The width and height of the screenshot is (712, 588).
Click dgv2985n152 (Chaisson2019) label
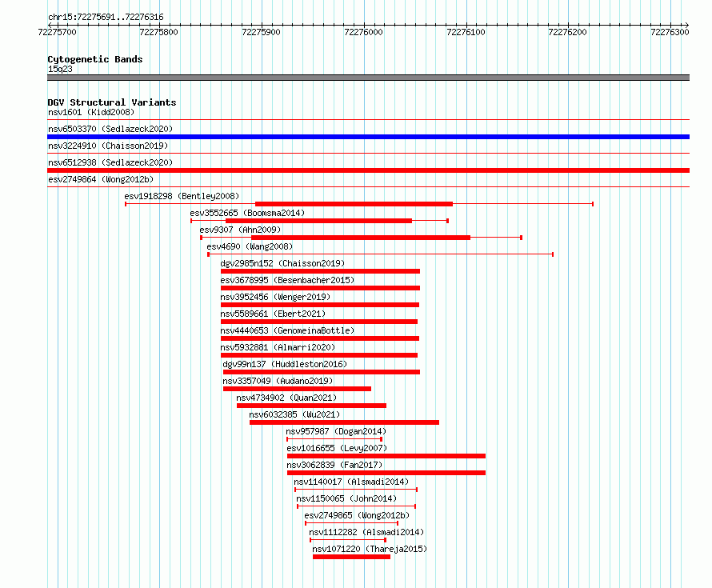tap(282, 263)
